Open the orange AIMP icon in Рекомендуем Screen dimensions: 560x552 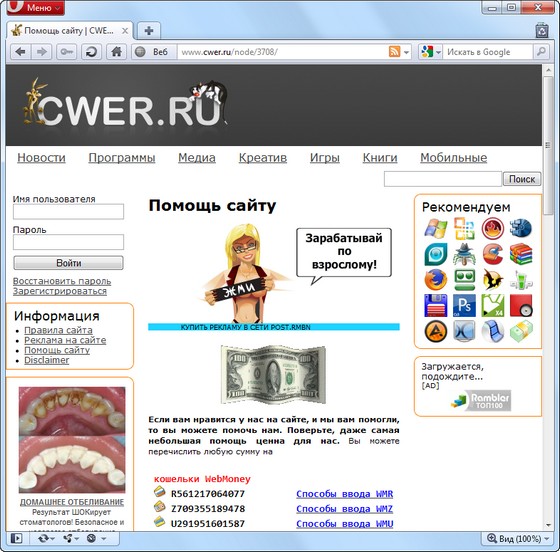[436, 331]
